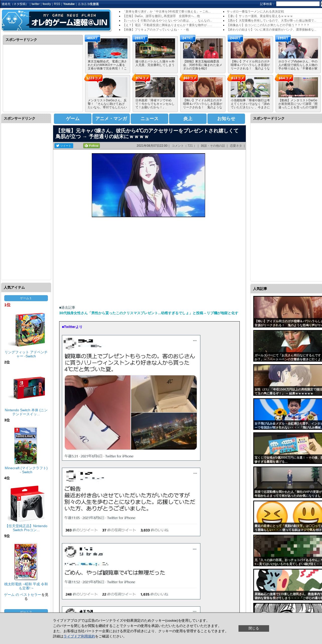Screen dimensions: 322x644
Task: Click 303 件のリツイート count
Action: [x=82, y=530]
